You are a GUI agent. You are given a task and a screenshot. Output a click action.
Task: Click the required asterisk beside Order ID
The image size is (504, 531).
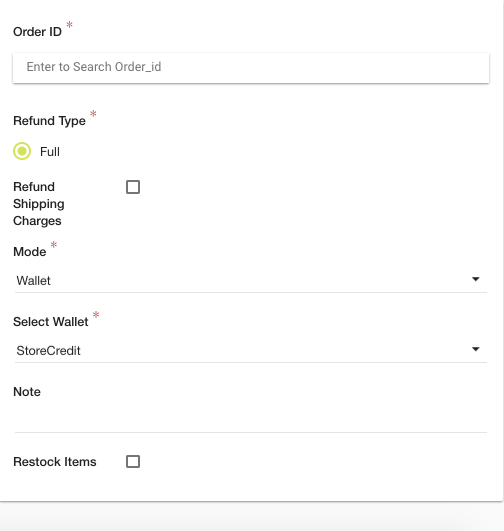(69, 25)
